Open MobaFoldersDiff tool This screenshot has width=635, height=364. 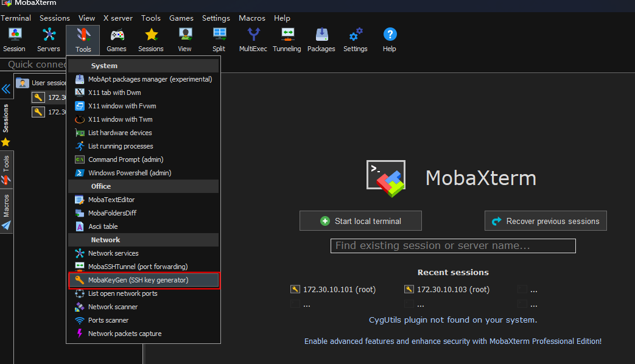click(143, 213)
